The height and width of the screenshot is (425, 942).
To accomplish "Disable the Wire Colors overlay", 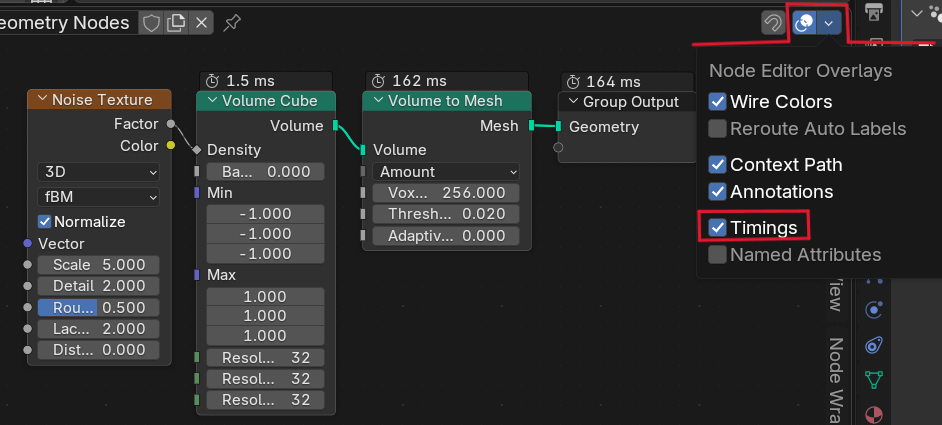I will tap(717, 101).
